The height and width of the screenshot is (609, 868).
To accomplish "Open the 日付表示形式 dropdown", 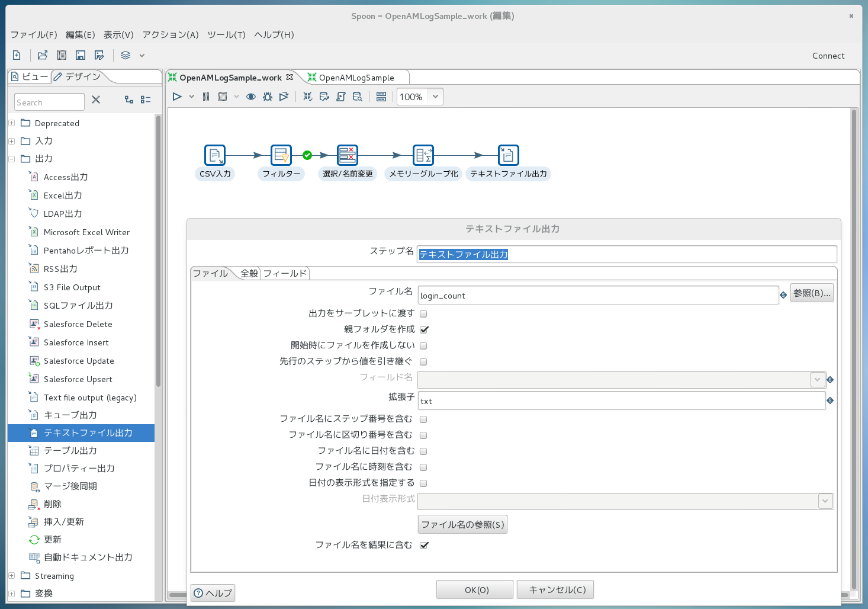I will pyautogui.click(x=825, y=501).
